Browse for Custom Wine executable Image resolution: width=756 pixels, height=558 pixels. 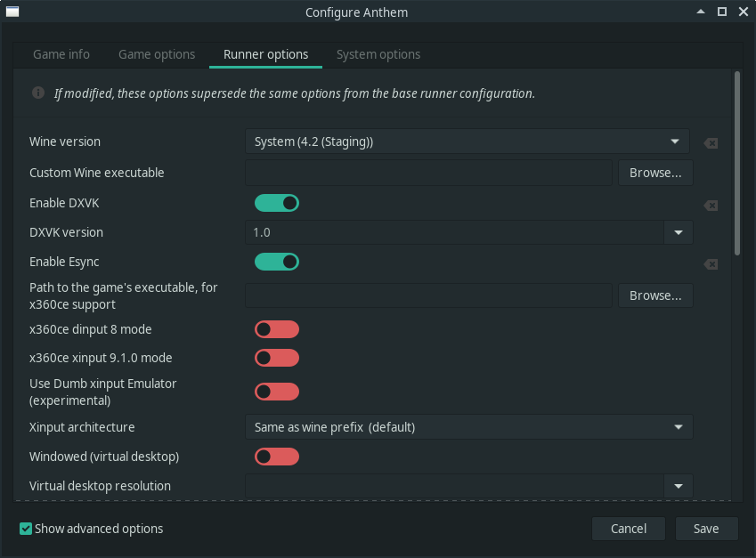(x=655, y=173)
